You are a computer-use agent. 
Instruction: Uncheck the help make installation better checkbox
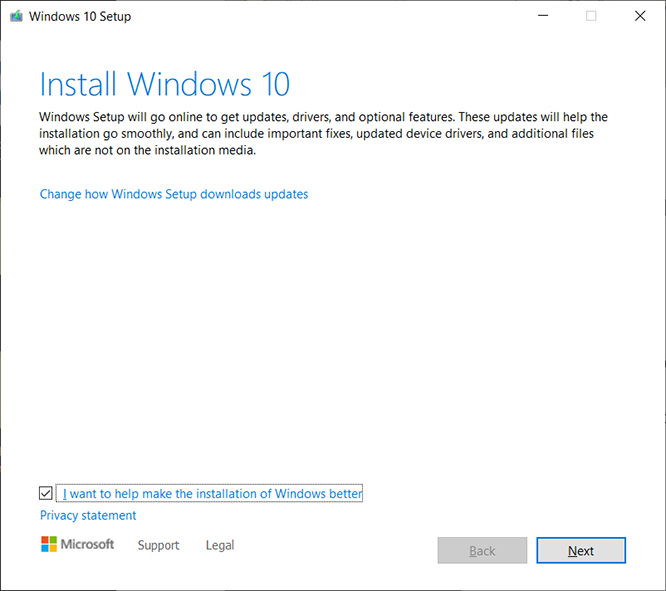[x=45, y=493]
